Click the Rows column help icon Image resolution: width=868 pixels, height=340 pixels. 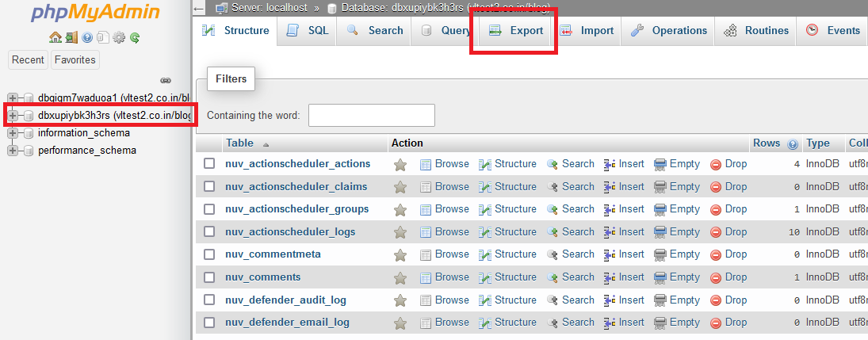[792, 144]
